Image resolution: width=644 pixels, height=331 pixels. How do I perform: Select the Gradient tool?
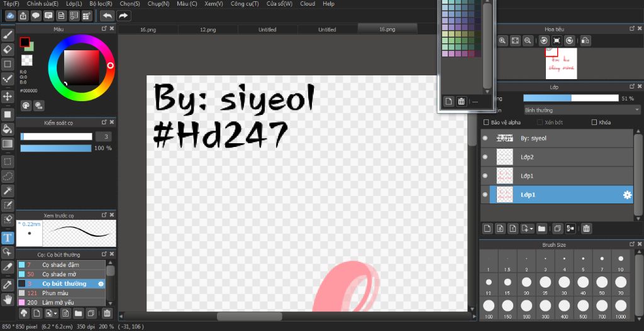click(x=8, y=144)
